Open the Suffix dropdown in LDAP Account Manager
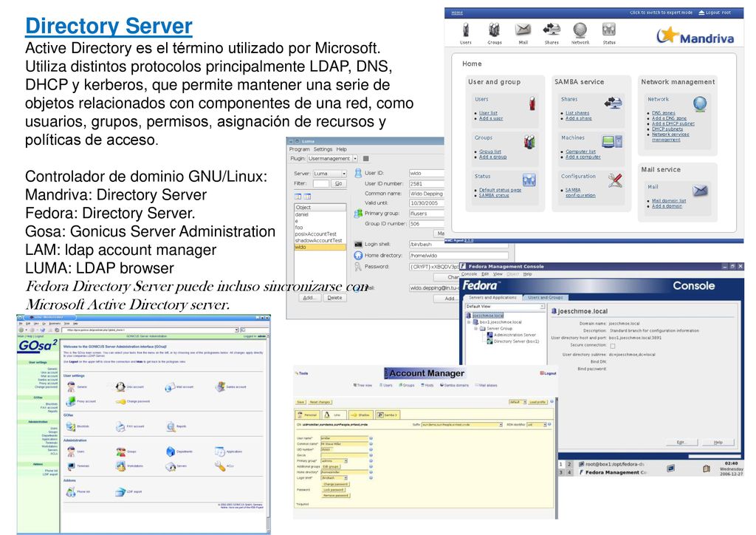 click(462, 424)
